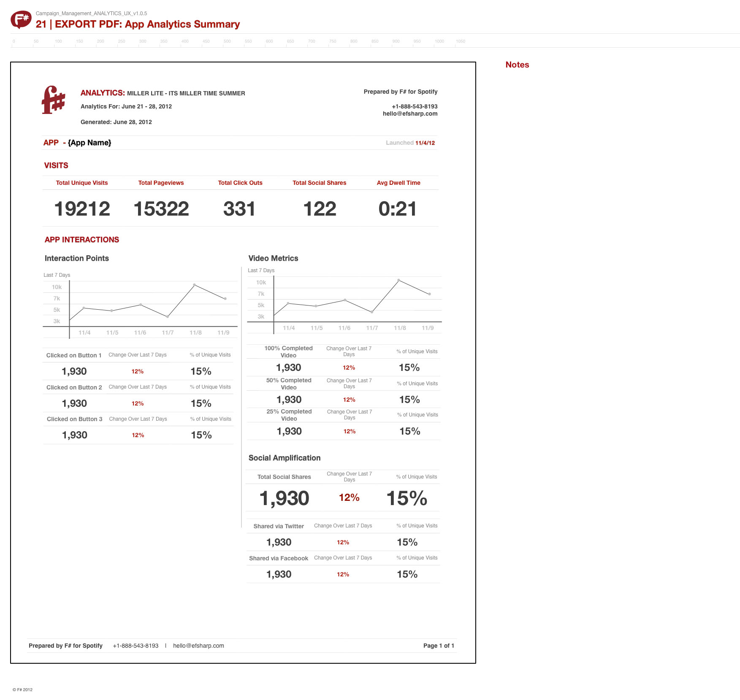Open the hello@efsharp.com link in header
Image resolution: width=740 pixels, height=700 pixels.
pos(410,114)
